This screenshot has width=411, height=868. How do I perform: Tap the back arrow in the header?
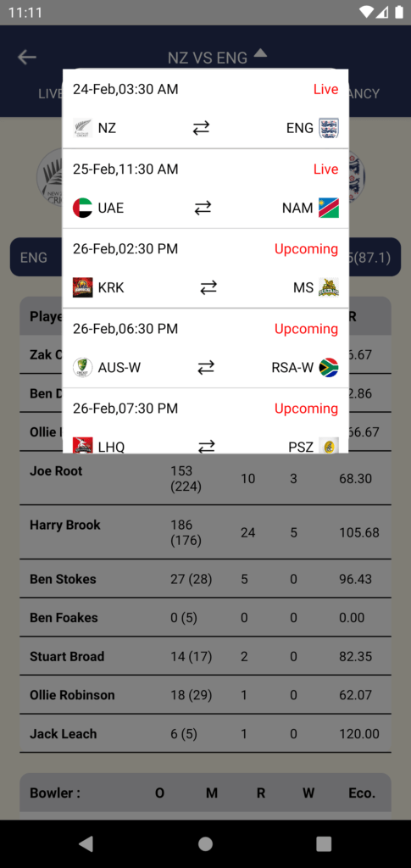tap(26, 57)
